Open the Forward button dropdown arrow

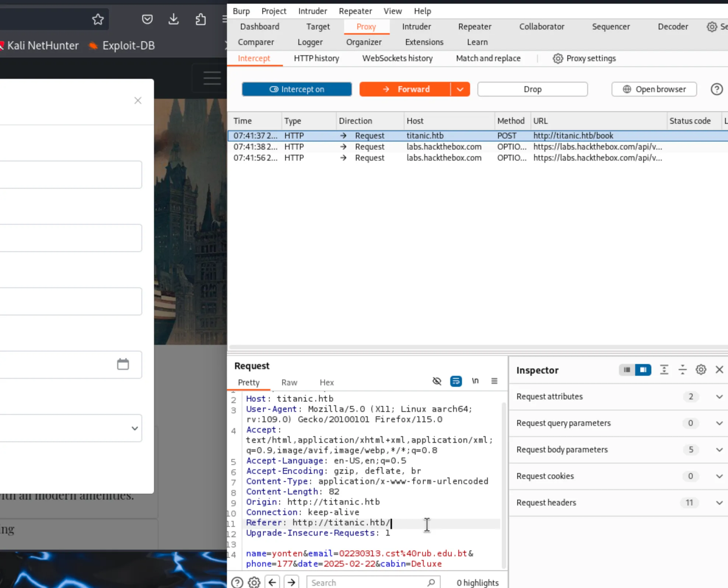pos(460,90)
